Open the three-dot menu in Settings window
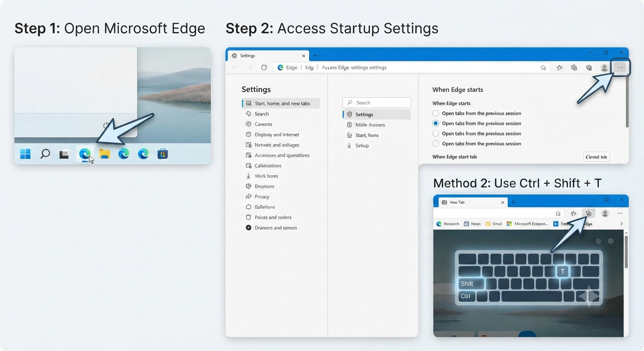The width and height of the screenshot is (644, 351). (x=620, y=68)
